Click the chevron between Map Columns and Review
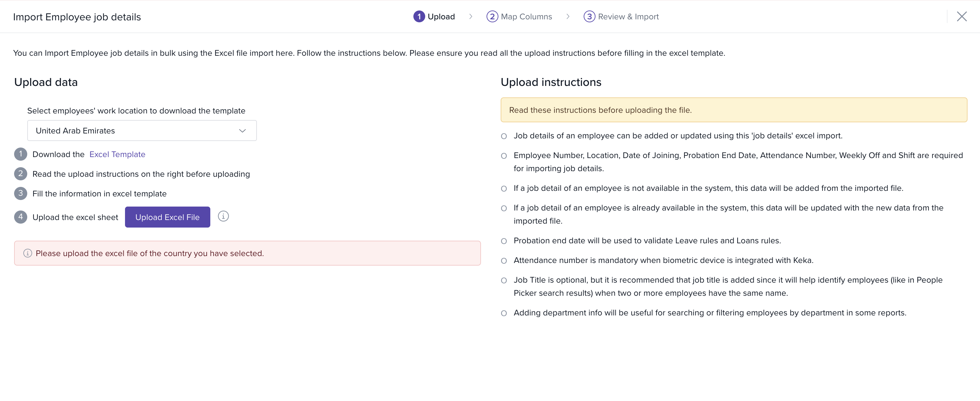The height and width of the screenshot is (401, 980). 568,16
